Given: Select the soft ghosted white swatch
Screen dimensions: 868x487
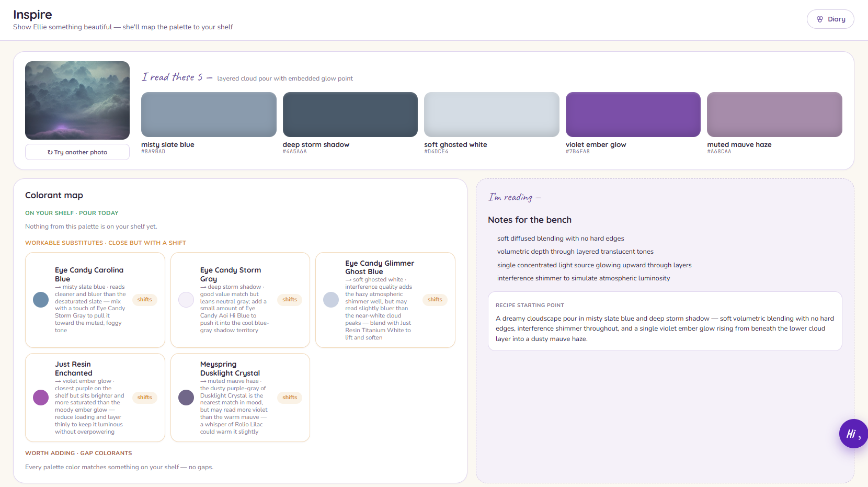Looking at the screenshot, I should click(x=492, y=115).
